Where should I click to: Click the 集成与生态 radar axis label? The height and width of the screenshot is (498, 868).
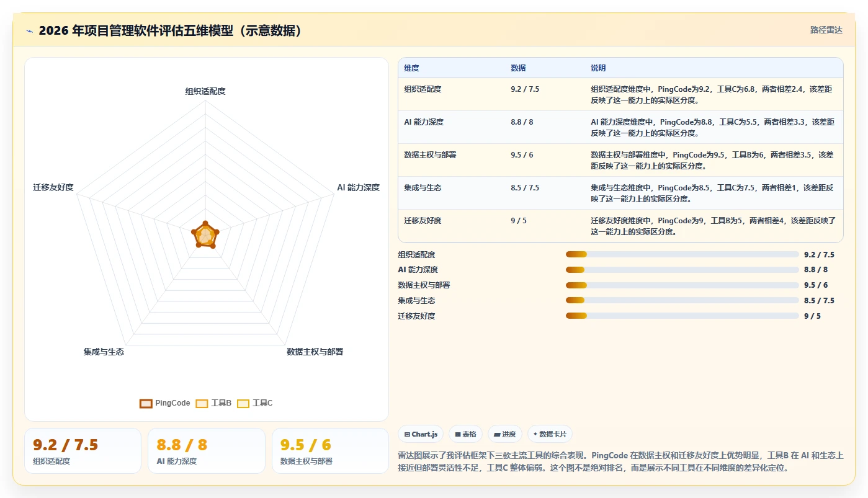104,352
